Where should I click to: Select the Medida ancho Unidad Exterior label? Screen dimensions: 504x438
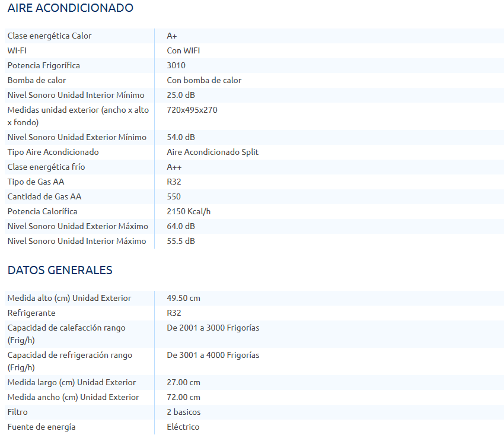[x=73, y=397]
